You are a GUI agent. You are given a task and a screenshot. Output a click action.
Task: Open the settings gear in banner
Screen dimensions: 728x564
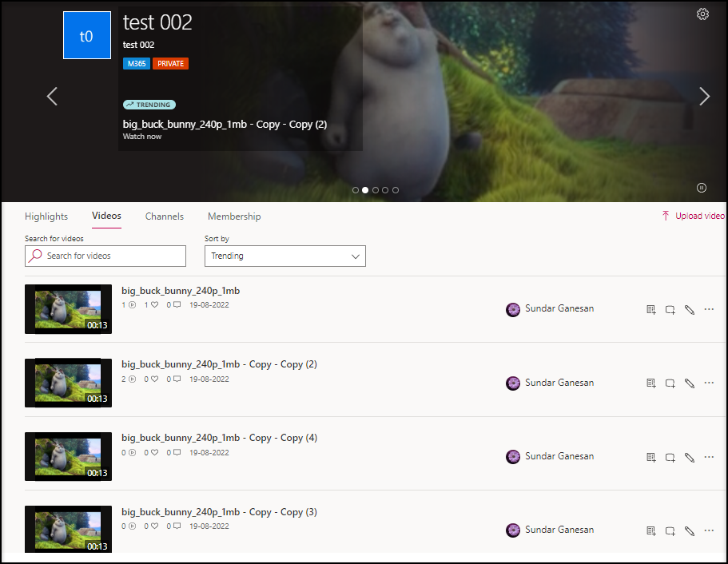702,14
